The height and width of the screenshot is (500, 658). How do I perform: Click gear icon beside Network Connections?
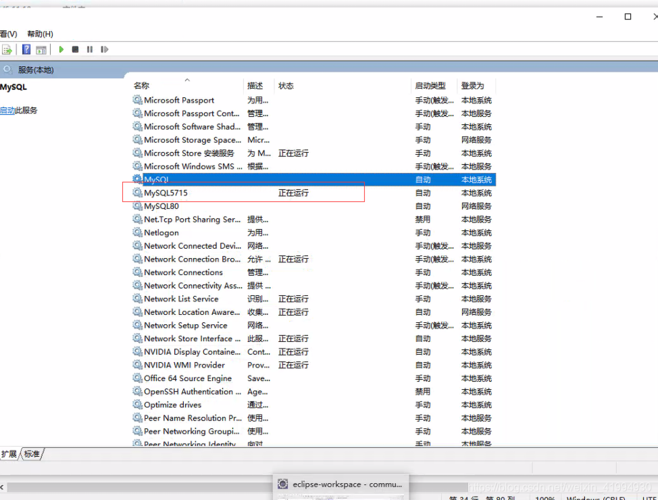tap(137, 272)
